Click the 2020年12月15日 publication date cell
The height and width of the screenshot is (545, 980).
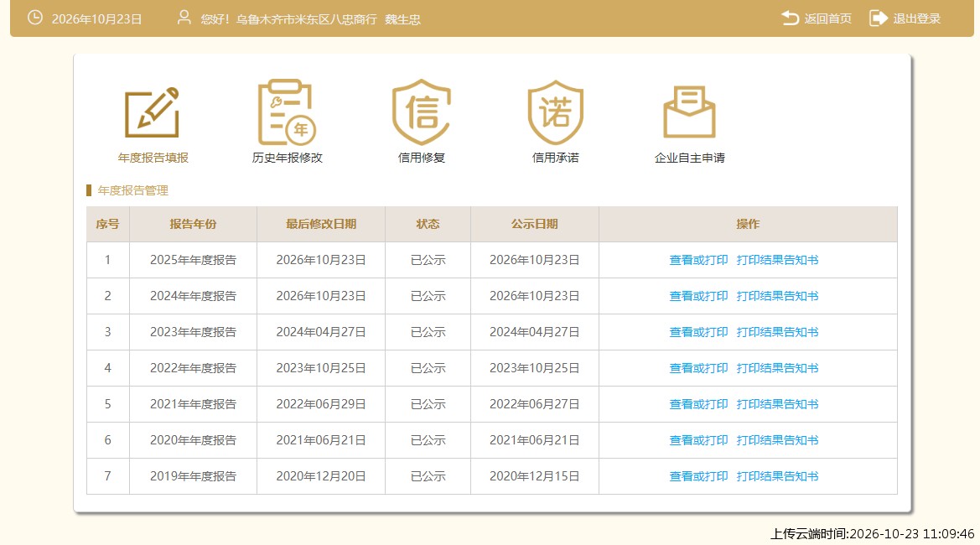(x=534, y=476)
